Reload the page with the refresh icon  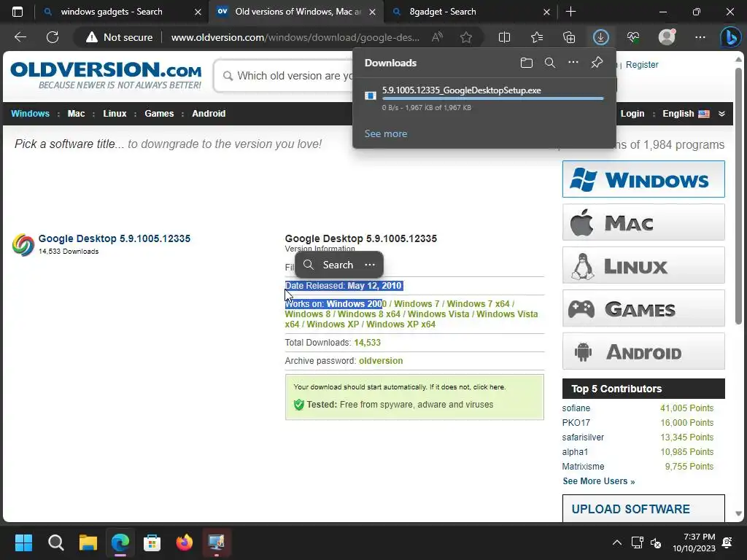[x=53, y=37]
